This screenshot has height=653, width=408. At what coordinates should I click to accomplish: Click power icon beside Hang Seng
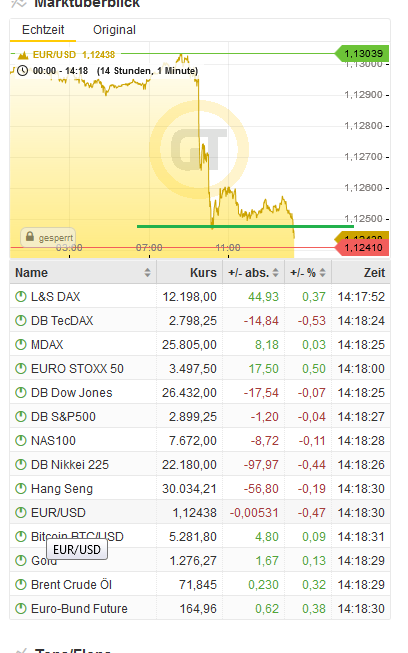coord(21,489)
